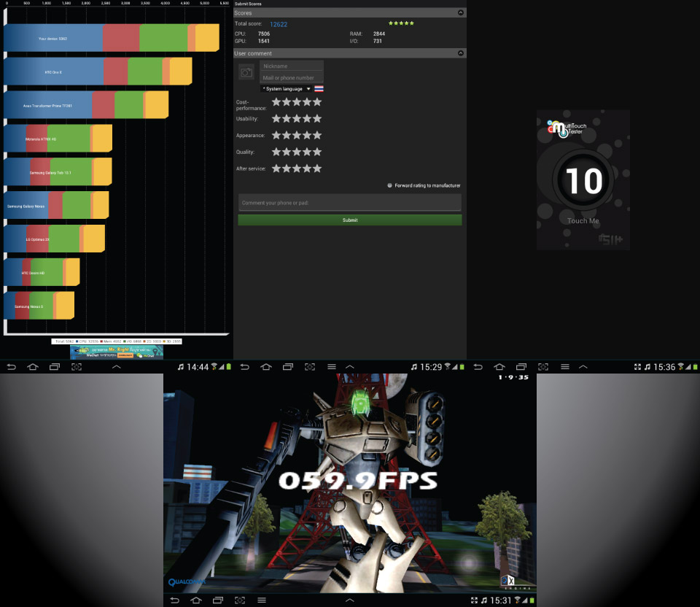700x607 pixels.
Task: Tap the 15:29 clock in the status area
Action: [431, 367]
